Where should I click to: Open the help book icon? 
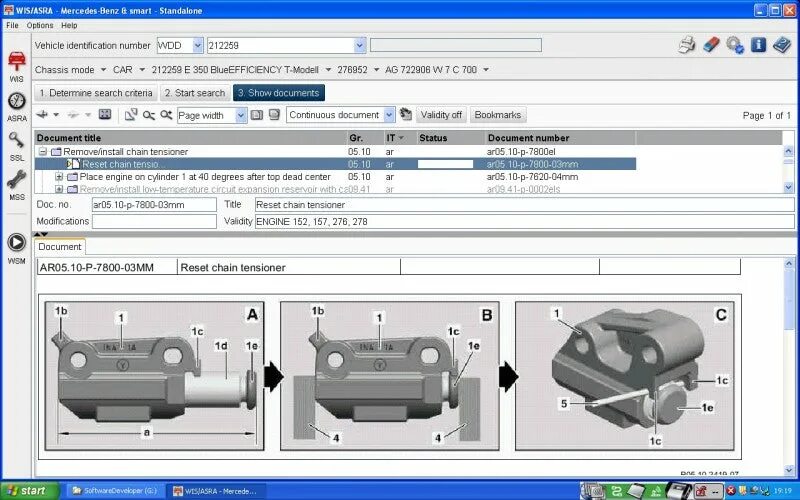781,45
